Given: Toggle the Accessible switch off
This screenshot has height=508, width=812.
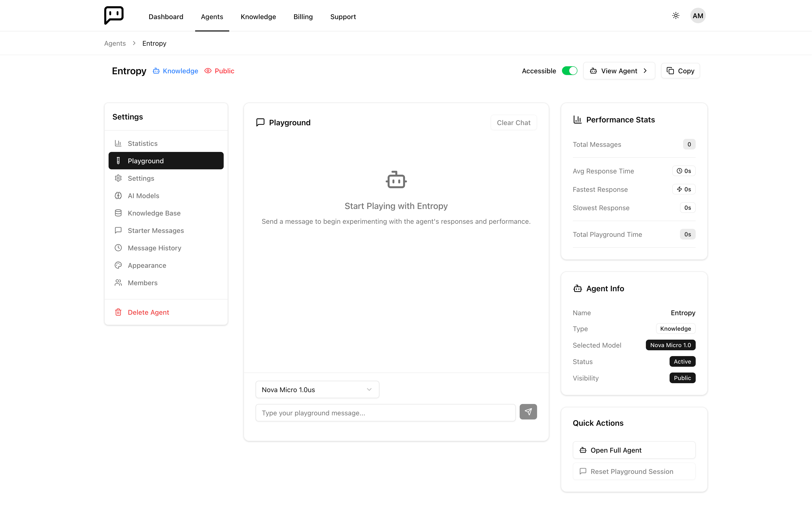Looking at the screenshot, I should (x=569, y=71).
